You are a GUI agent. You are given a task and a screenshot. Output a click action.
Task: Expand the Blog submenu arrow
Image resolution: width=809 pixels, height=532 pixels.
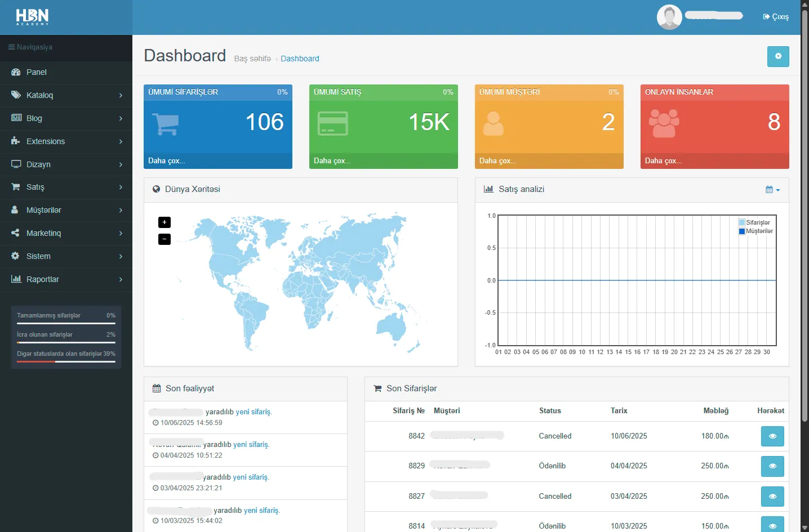(121, 119)
